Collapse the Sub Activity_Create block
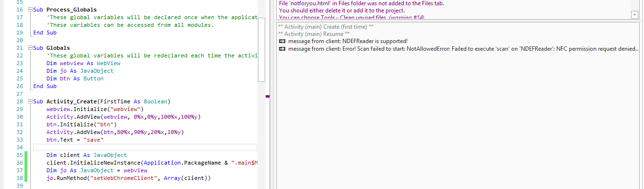This screenshot has height=189, width=644. point(31,101)
